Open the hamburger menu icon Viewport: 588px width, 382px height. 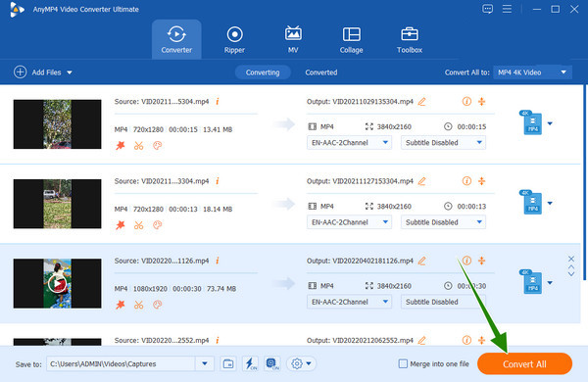pos(507,9)
